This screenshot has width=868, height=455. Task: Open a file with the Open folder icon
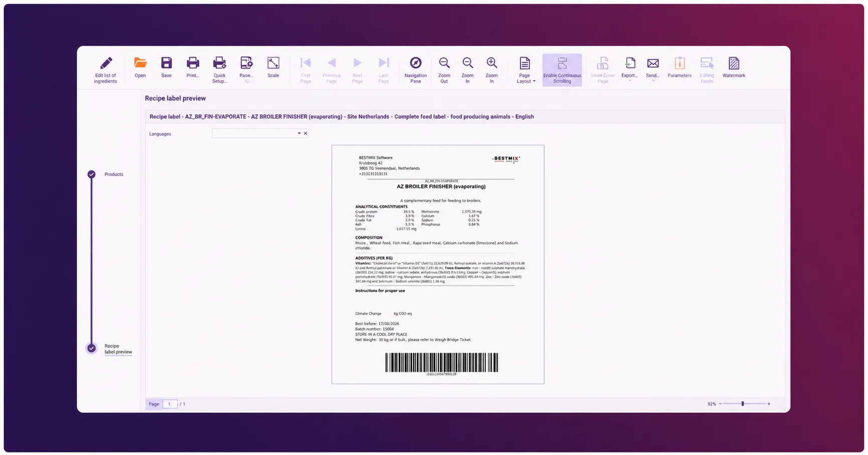tap(140, 63)
